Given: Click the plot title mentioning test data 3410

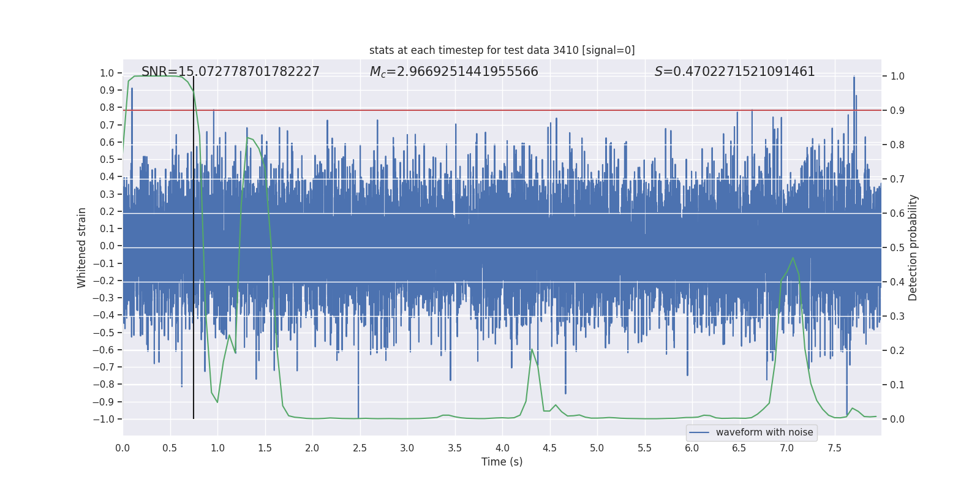Looking at the screenshot, I should [502, 50].
